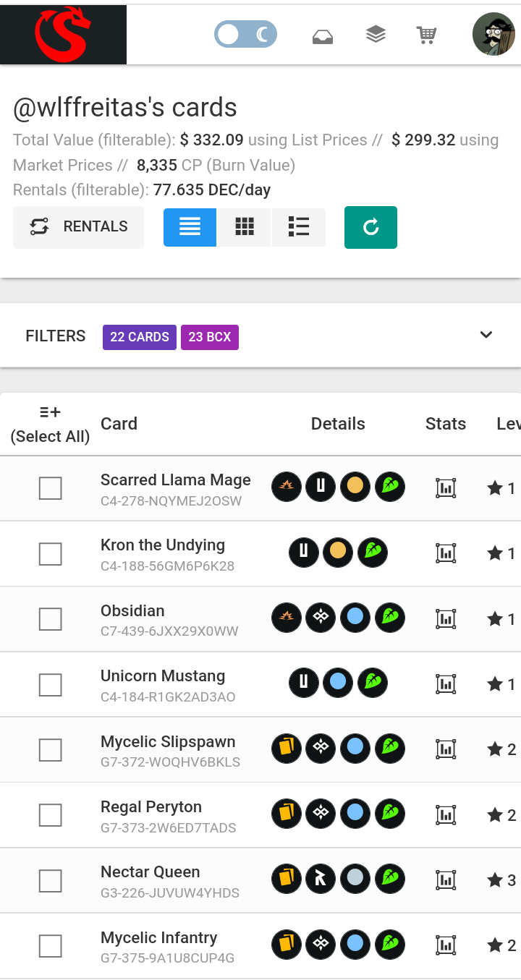Click the 22 CARDS badge
Screen dimensions: 521x980
(x=140, y=337)
